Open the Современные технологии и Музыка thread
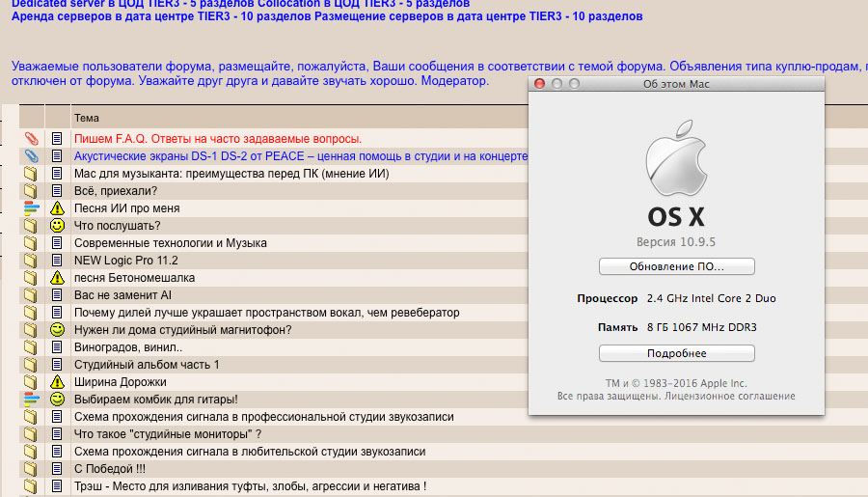Viewport: 868px width, 497px height. coord(170,243)
